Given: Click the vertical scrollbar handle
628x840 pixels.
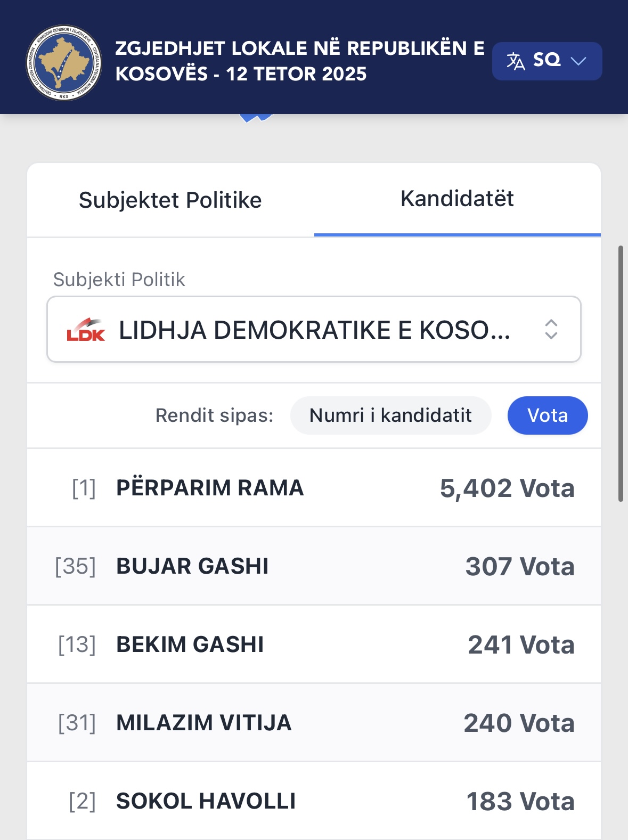Looking at the screenshot, I should 621,373.
